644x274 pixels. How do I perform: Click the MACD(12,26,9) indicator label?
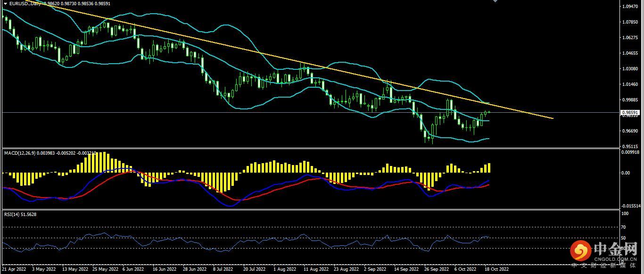point(20,153)
